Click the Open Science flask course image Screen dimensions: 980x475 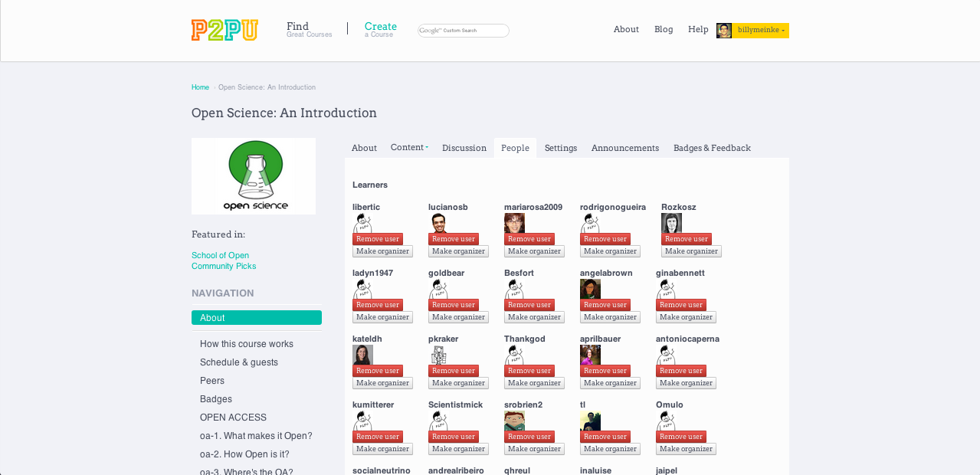coord(254,176)
